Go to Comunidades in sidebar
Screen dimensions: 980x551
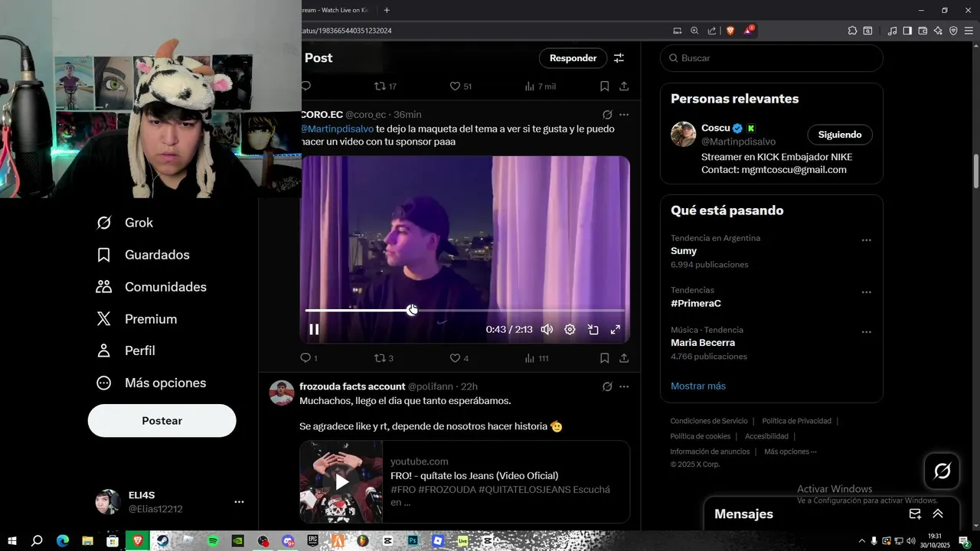(x=151, y=287)
